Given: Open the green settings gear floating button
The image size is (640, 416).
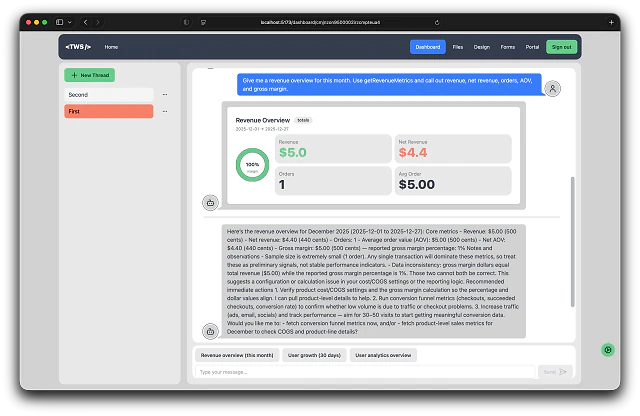Looking at the screenshot, I should (x=608, y=349).
